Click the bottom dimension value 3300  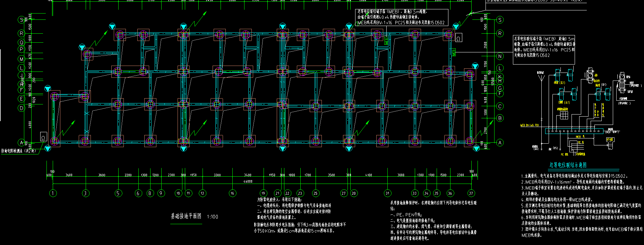(x=217, y=175)
